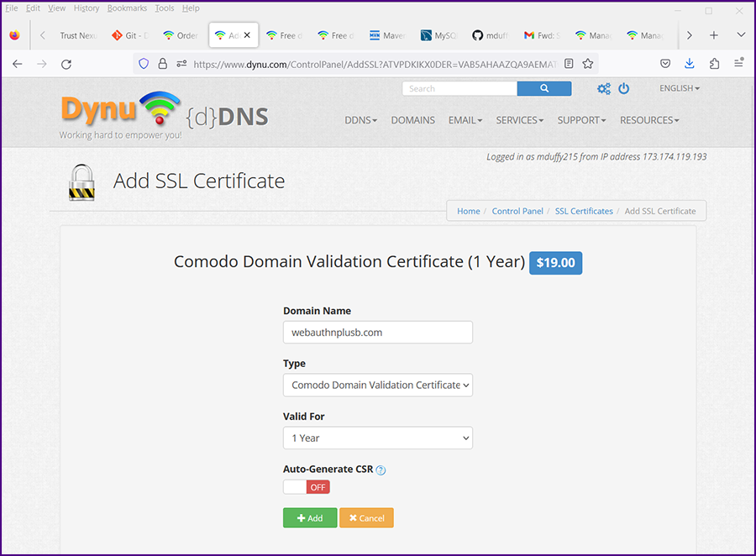Expand the DDNS navigation menu
Screen dimensions: 756x556
(x=360, y=120)
